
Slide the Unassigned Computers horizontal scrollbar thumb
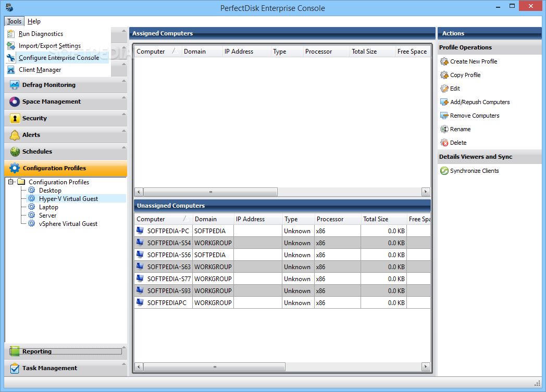tap(214, 366)
